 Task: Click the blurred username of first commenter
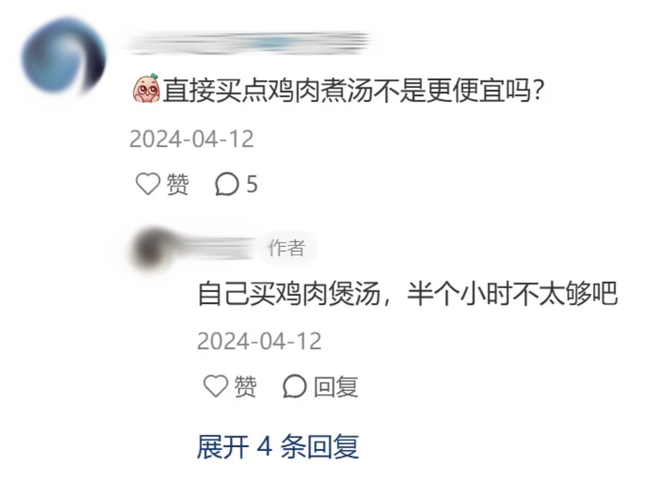click(x=248, y=43)
